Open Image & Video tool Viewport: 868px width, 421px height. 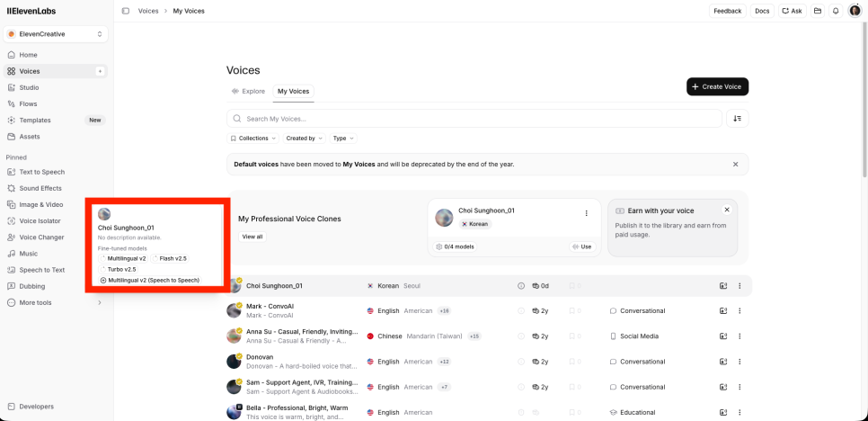[43, 204]
